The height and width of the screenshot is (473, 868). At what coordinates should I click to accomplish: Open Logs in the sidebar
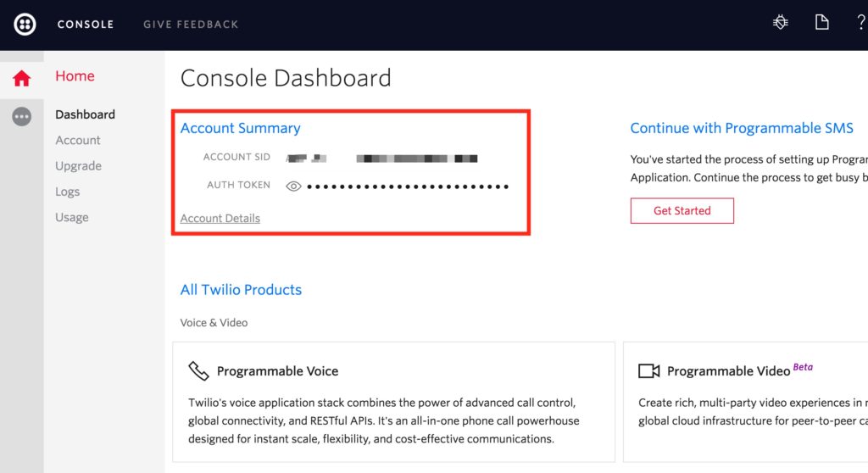point(68,192)
